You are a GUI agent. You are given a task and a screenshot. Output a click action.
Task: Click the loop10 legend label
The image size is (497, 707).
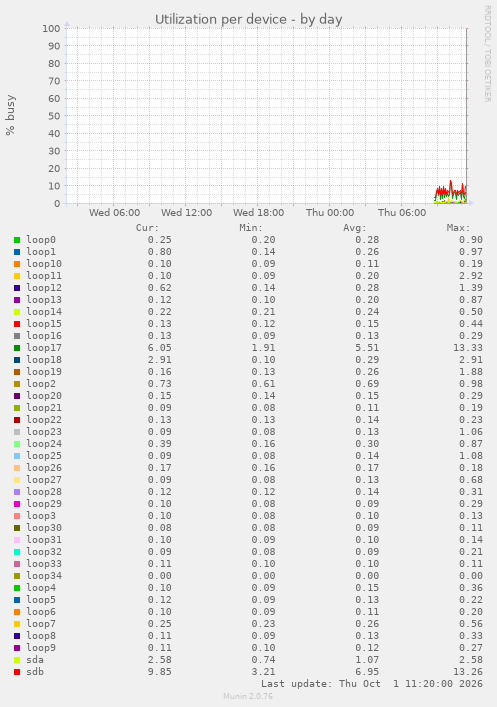click(44, 264)
